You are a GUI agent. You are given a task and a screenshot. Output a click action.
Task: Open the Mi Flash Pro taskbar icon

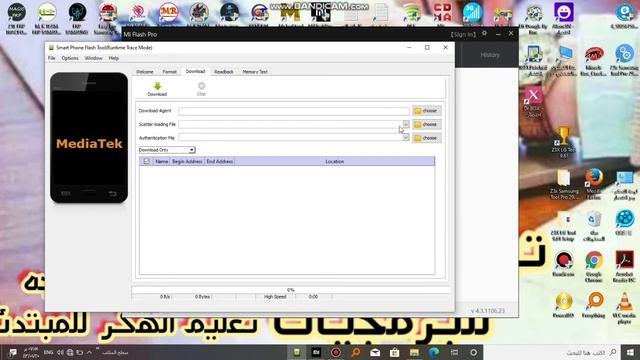[316, 352]
